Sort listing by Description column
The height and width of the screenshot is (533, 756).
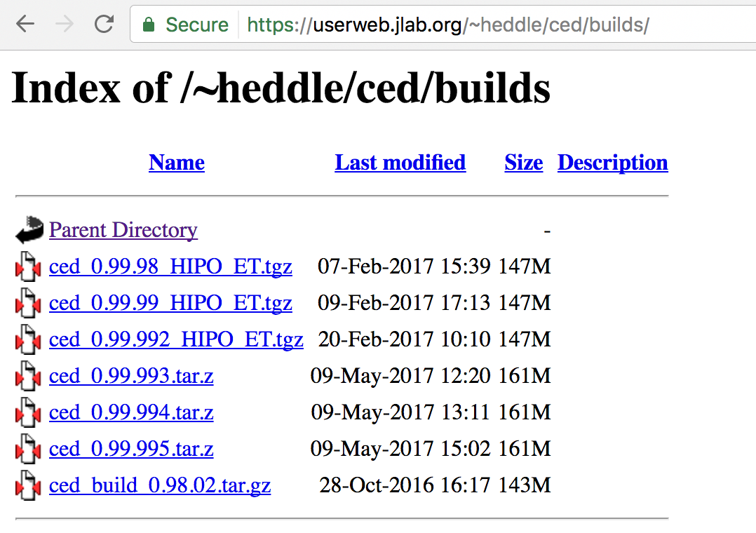(613, 163)
